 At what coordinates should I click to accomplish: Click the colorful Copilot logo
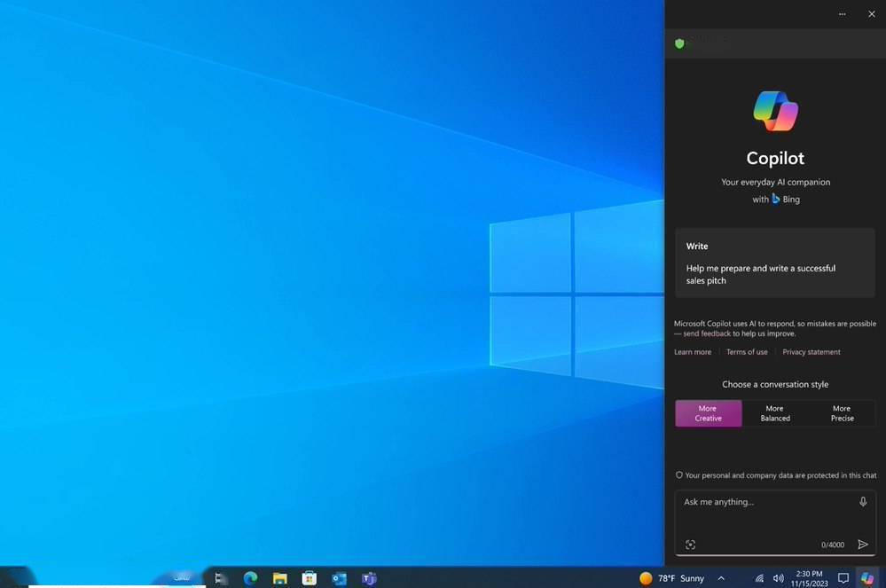coord(775,111)
